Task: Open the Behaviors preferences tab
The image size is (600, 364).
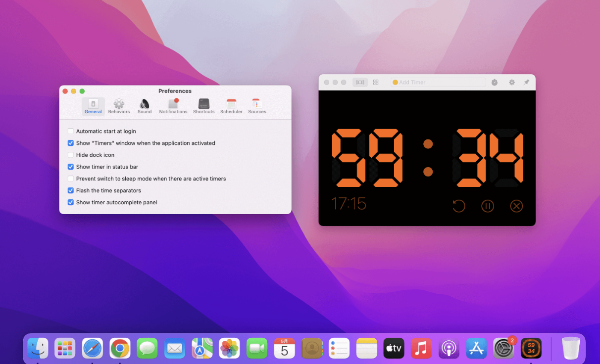Action: [x=119, y=106]
